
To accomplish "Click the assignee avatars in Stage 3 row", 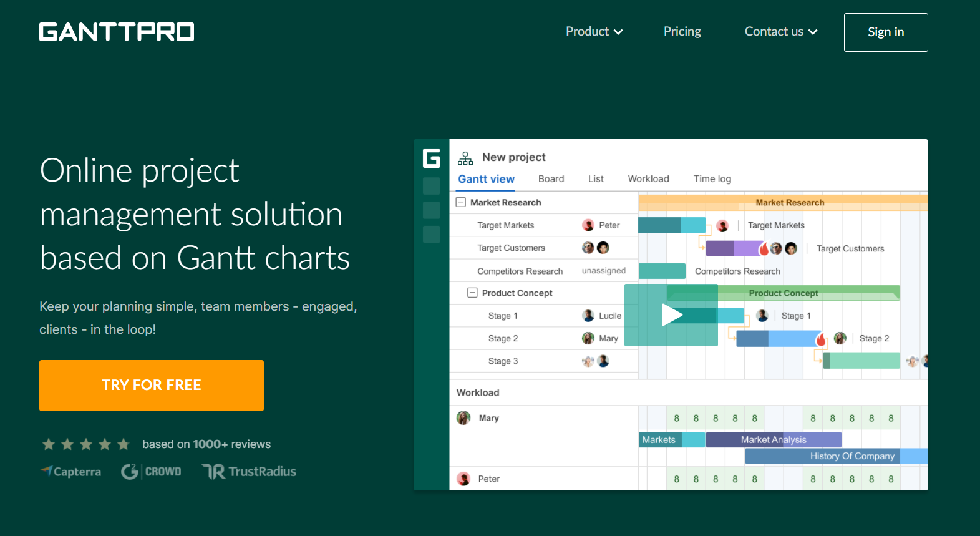I will coord(595,361).
